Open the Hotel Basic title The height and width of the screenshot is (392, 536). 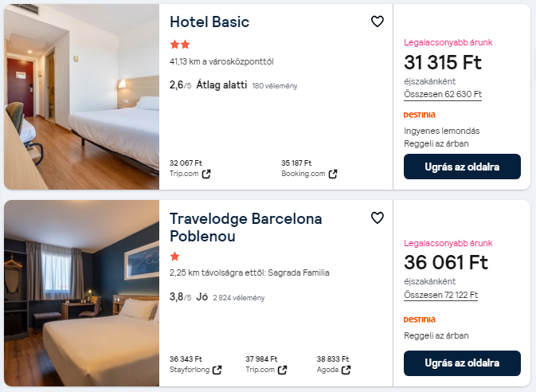pos(209,22)
